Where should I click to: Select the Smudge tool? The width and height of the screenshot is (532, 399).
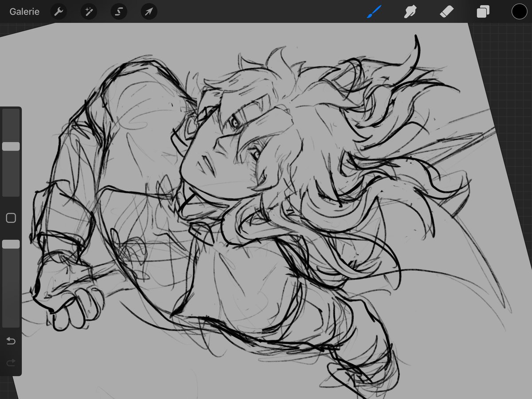[410, 12]
